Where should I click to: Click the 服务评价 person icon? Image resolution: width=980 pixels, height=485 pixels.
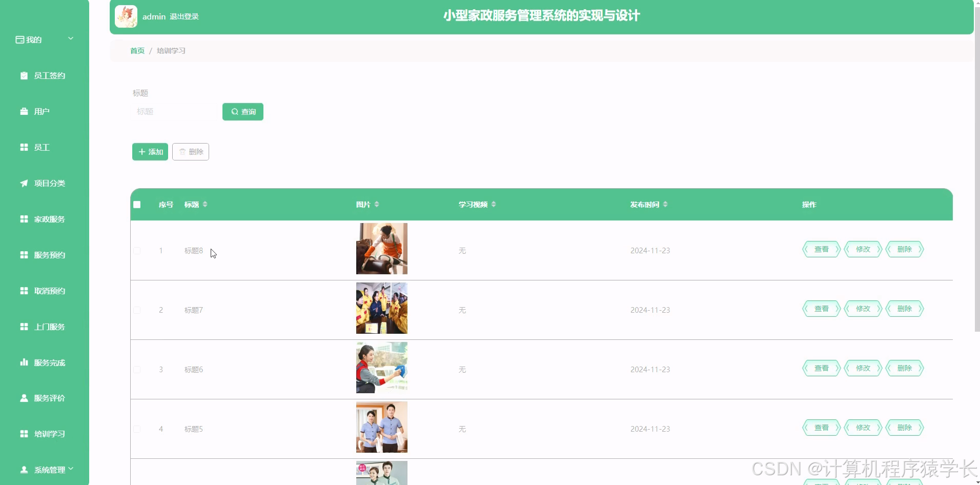(x=24, y=398)
